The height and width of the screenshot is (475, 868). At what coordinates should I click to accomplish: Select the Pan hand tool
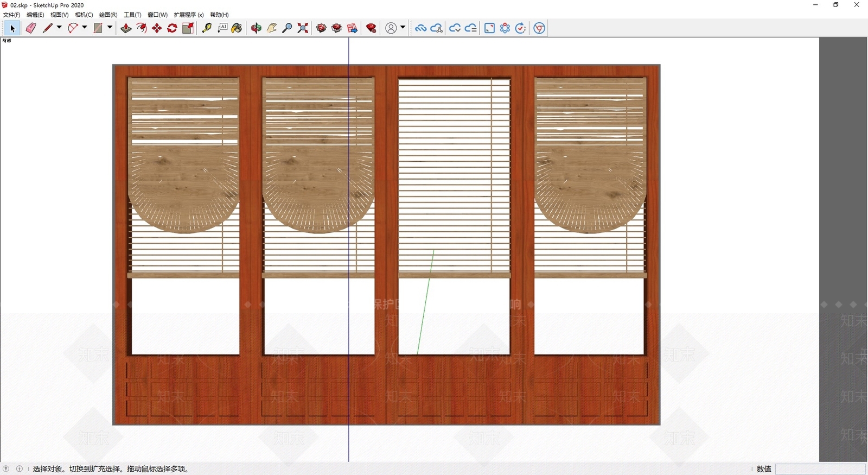coord(272,28)
